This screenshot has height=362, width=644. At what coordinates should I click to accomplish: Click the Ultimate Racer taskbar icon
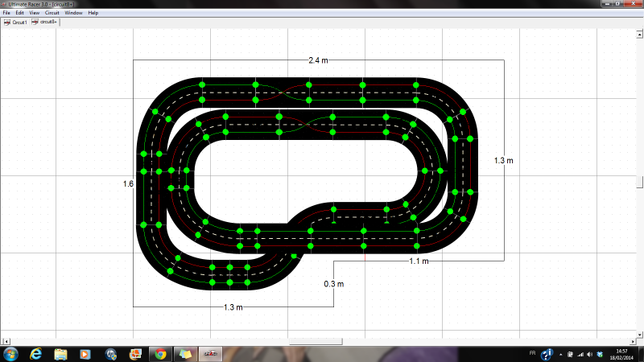(x=209, y=354)
